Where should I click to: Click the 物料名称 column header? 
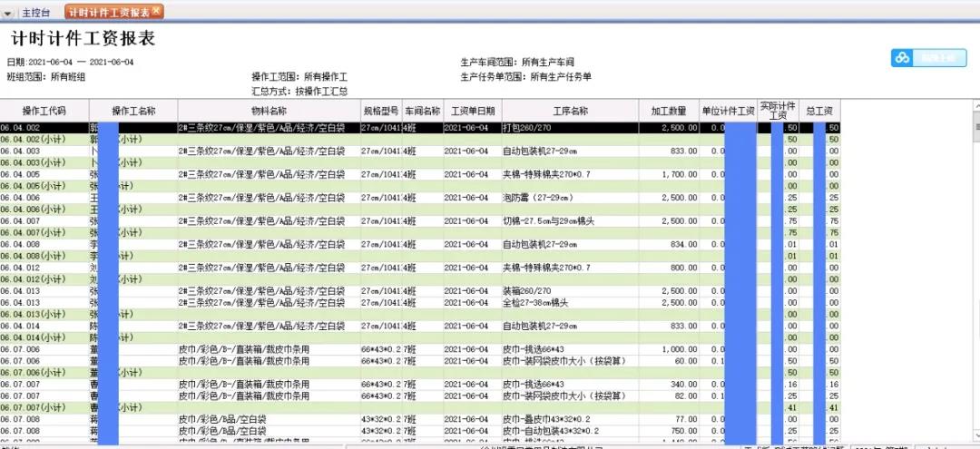tap(269, 112)
